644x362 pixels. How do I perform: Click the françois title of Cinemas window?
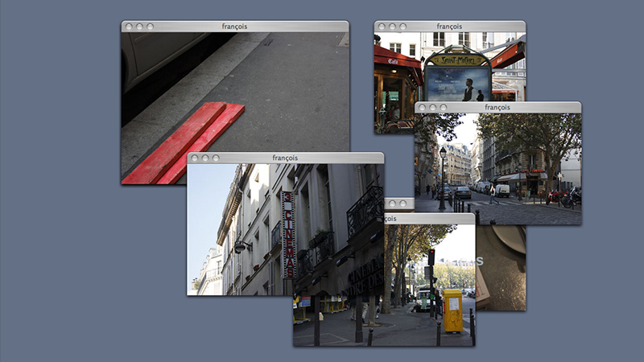point(285,158)
